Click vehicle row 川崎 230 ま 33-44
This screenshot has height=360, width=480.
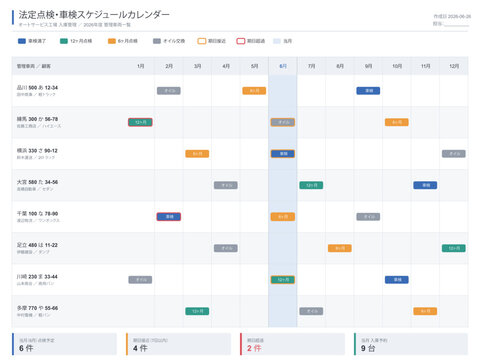coord(240,280)
